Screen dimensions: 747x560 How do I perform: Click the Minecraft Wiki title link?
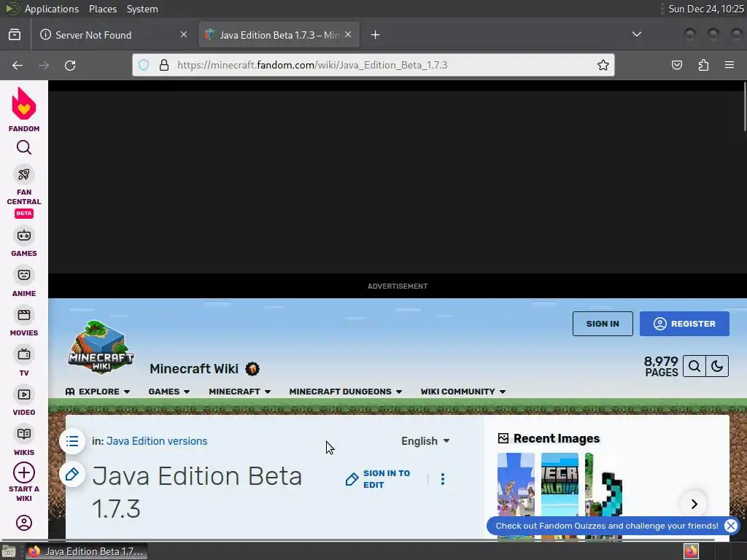click(x=194, y=368)
